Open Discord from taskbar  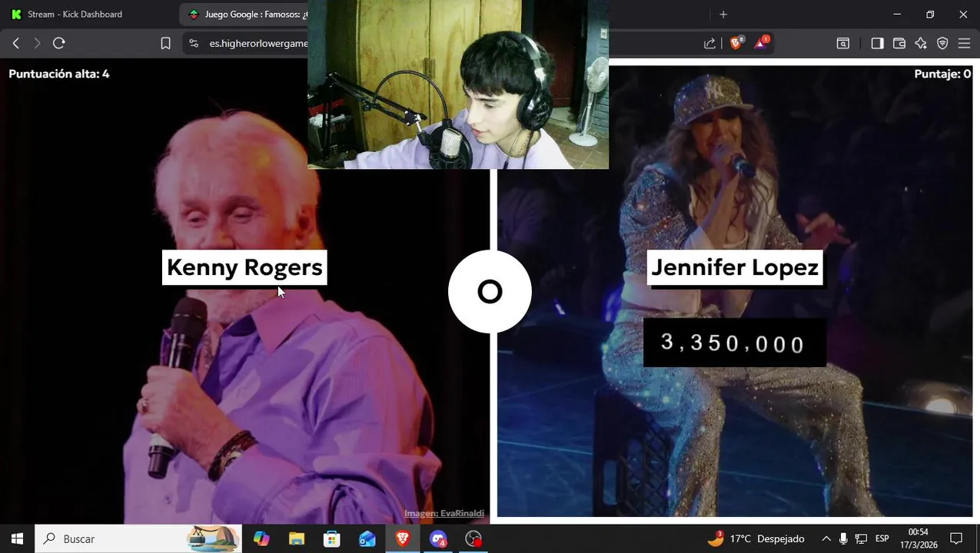438,538
